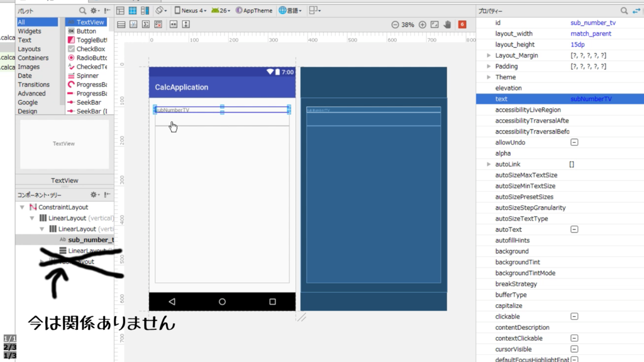Image resolution: width=644 pixels, height=362 pixels.
Task: Toggle the allowUndo checkbox
Action: (574, 143)
